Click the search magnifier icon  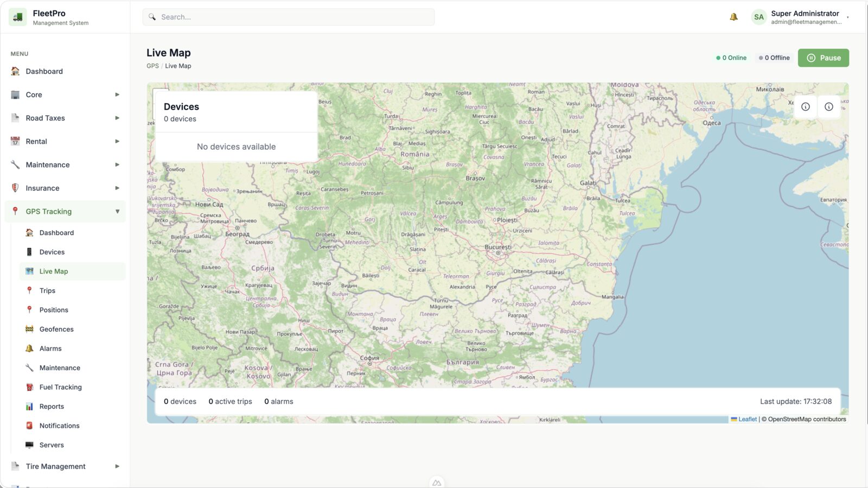152,17
